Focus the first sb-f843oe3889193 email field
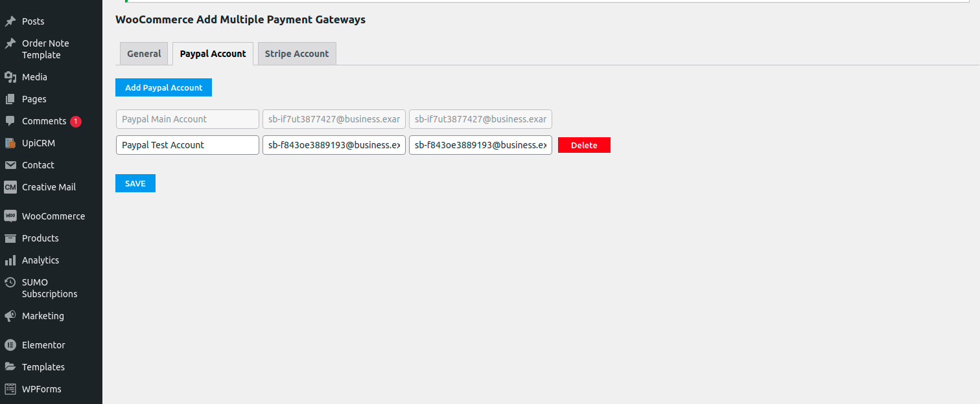This screenshot has width=980, height=404. click(334, 145)
